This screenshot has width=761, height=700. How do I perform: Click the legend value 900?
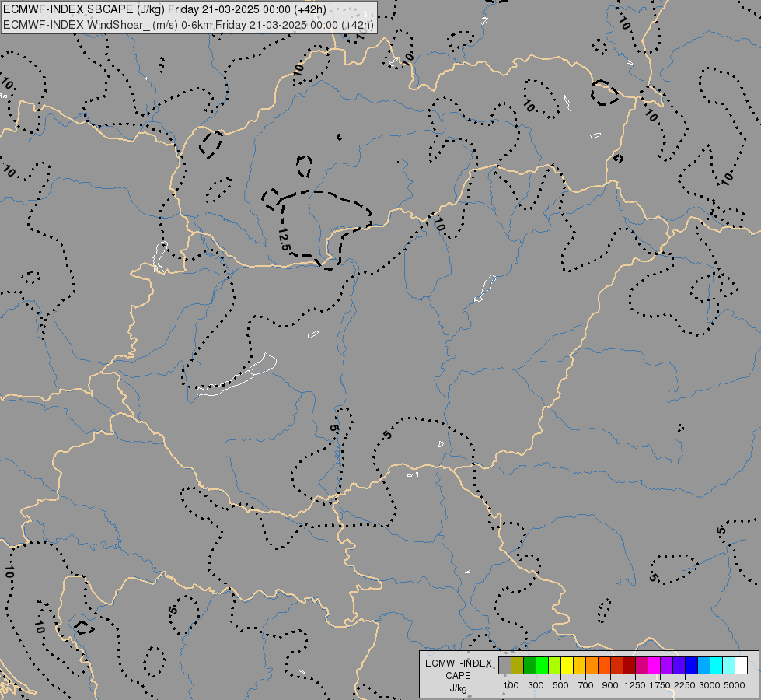pyautogui.click(x=610, y=685)
